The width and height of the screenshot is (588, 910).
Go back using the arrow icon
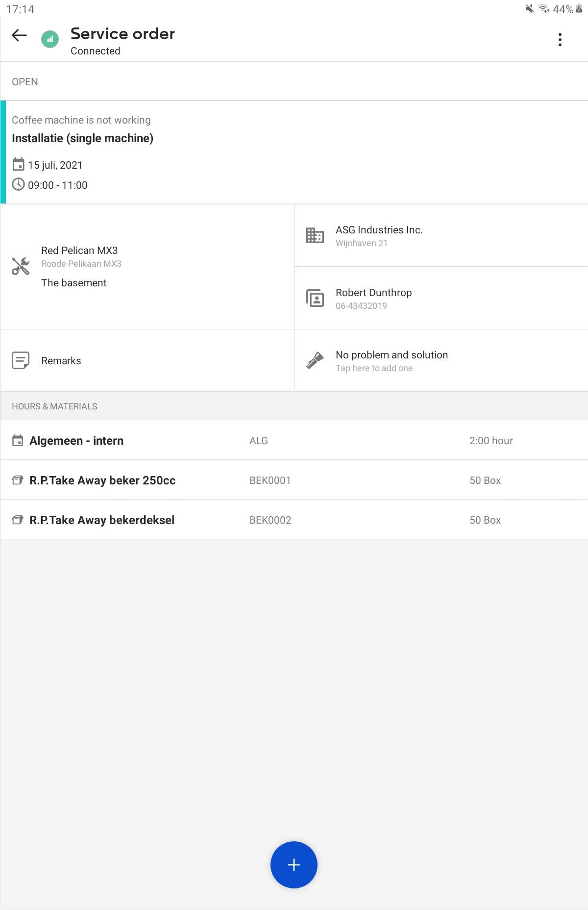(x=19, y=35)
